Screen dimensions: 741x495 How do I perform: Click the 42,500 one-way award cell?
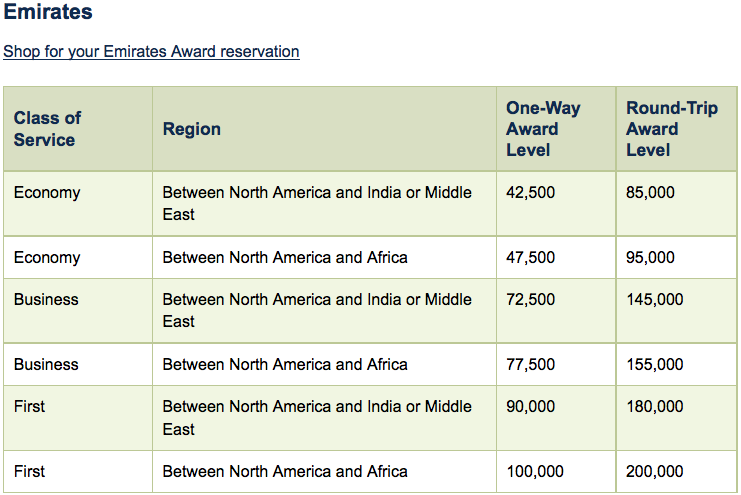coord(531,192)
